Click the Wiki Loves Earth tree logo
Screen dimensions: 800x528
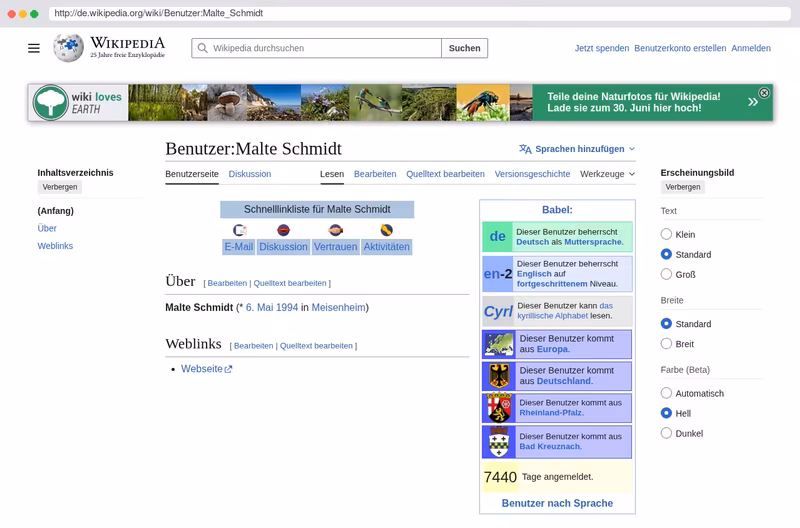[x=51, y=103]
